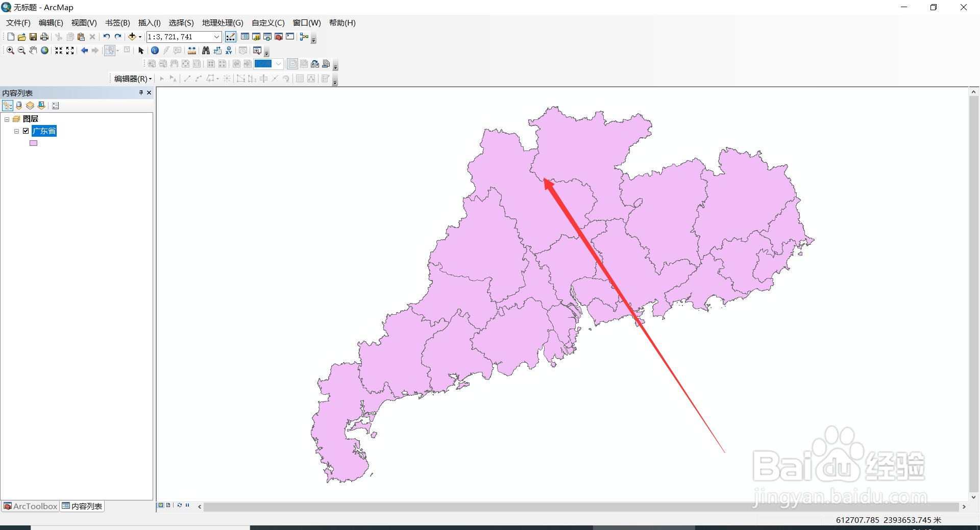Select the Zoom Out tool
The height and width of the screenshot is (530, 980).
click(x=21, y=51)
